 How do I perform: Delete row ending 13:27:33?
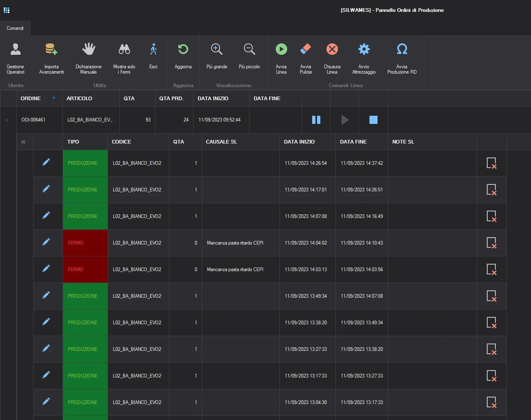pyautogui.click(x=491, y=376)
